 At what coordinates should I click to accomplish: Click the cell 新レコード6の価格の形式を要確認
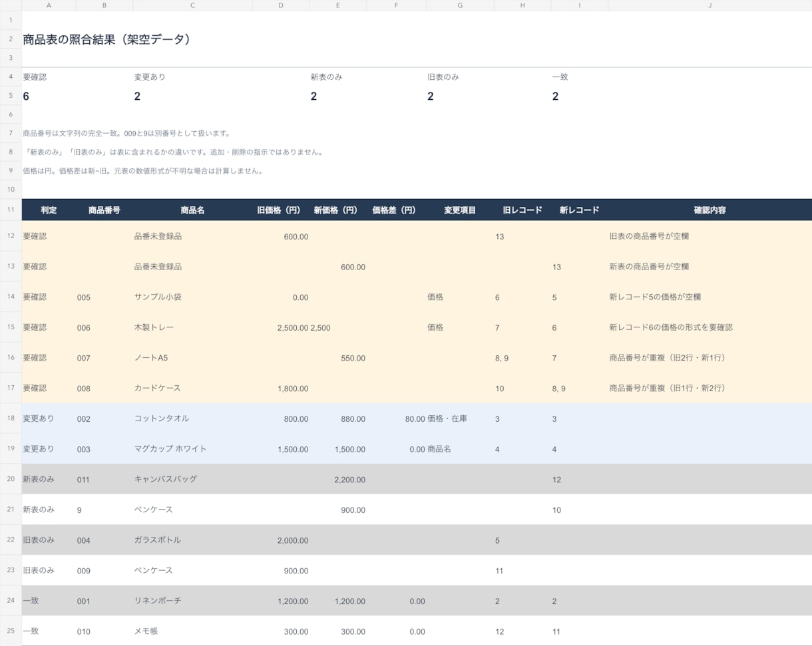point(710,327)
